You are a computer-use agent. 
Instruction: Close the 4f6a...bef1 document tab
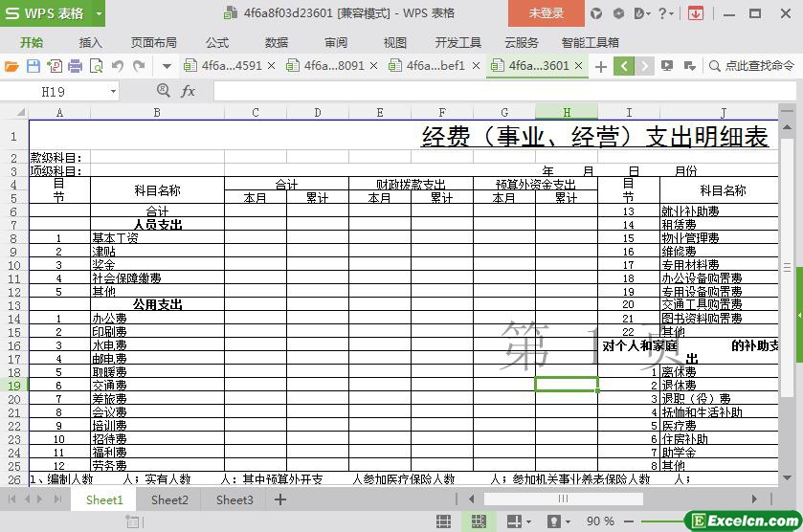[476, 66]
